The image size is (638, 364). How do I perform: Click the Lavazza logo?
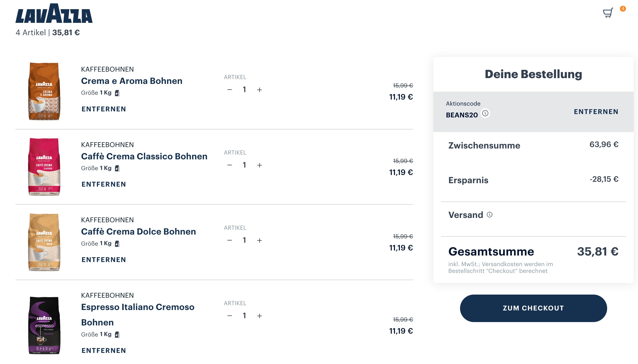pyautogui.click(x=54, y=13)
